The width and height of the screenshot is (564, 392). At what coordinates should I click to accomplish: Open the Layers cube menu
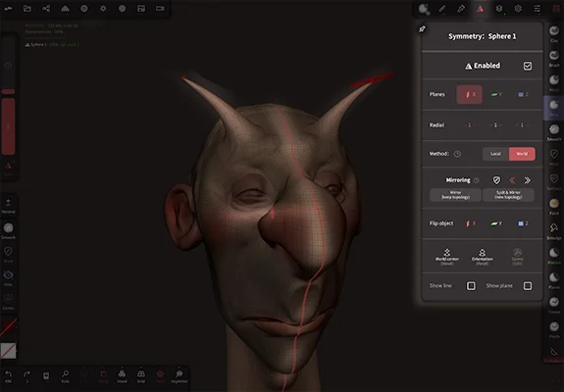tap(499, 9)
